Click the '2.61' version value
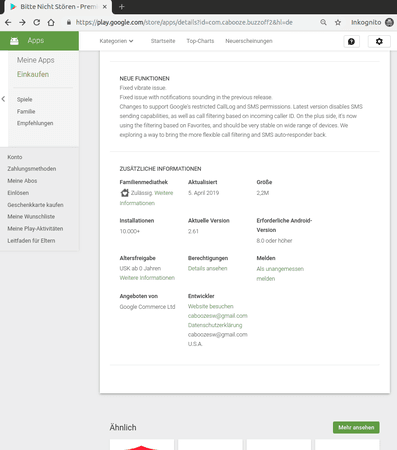The width and height of the screenshot is (397, 450). point(193,231)
